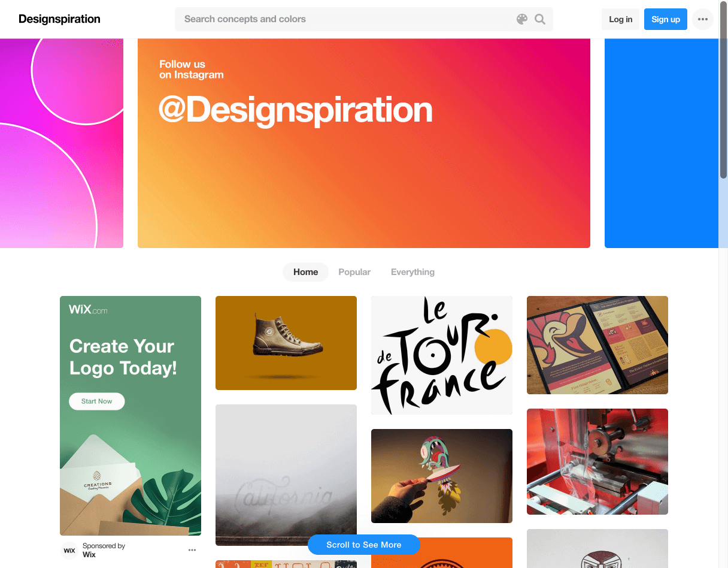
Task: Click the magnifying glass search icon
Action: pyautogui.click(x=540, y=19)
